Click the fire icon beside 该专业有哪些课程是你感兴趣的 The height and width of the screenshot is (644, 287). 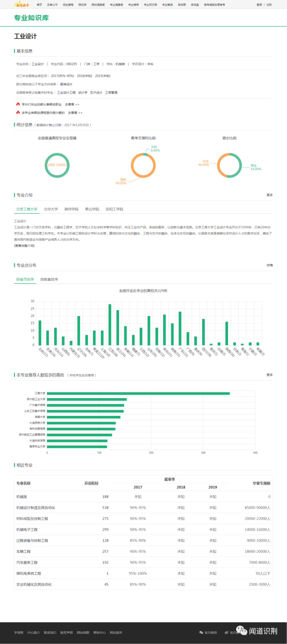[x=18, y=112]
